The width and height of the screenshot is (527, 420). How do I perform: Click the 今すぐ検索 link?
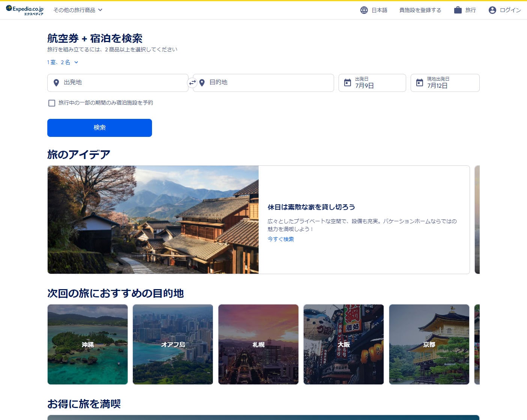tap(281, 239)
